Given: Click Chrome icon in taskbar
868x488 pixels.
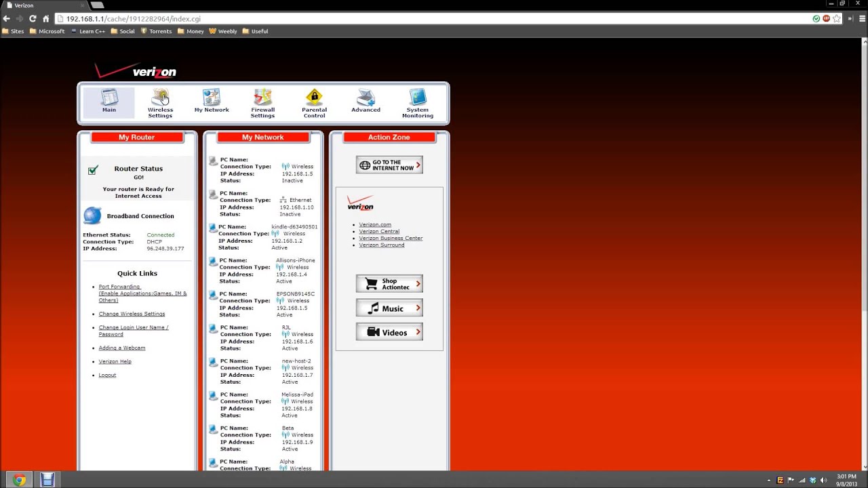Looking at the screenshot, I should click(x=19, y=480).
